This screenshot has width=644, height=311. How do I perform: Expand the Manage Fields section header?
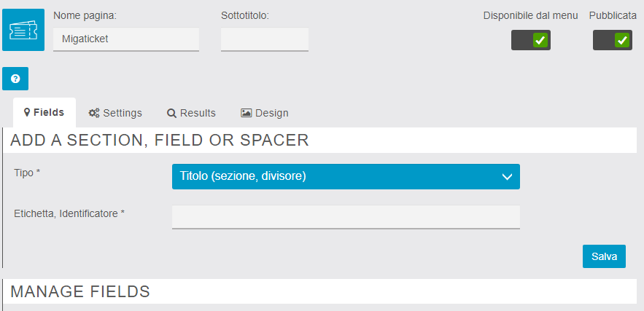pyautogui.click(x=80, y=291)
